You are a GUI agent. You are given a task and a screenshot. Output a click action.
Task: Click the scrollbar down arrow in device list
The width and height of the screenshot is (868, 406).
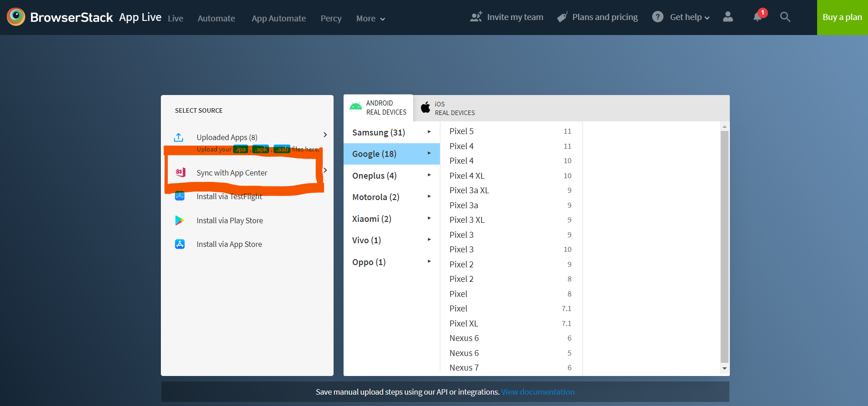[x=724, y=368]
